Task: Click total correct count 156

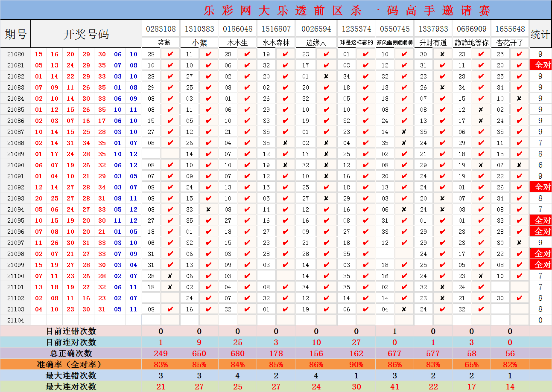Action: (x=316, y=353)
